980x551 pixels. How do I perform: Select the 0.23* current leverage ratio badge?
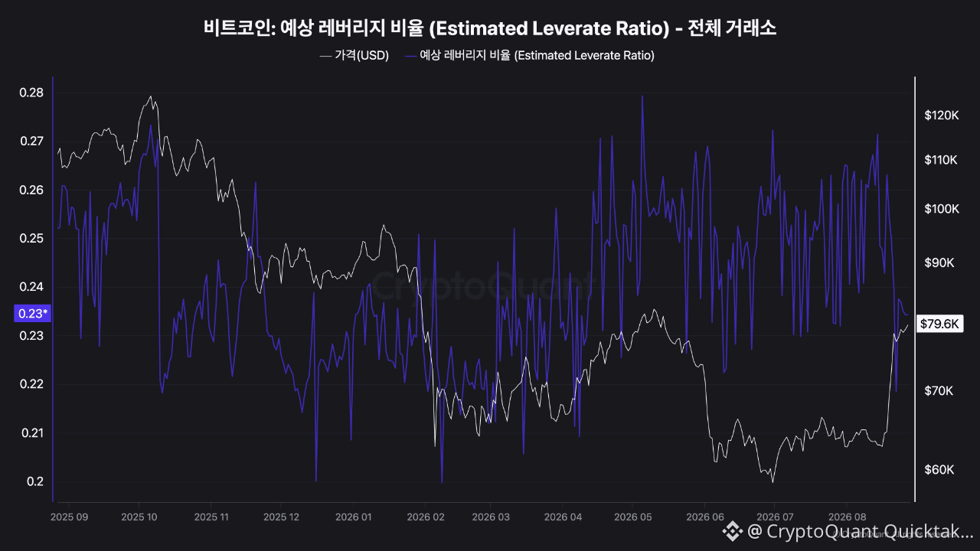click(x=32, y=313)
